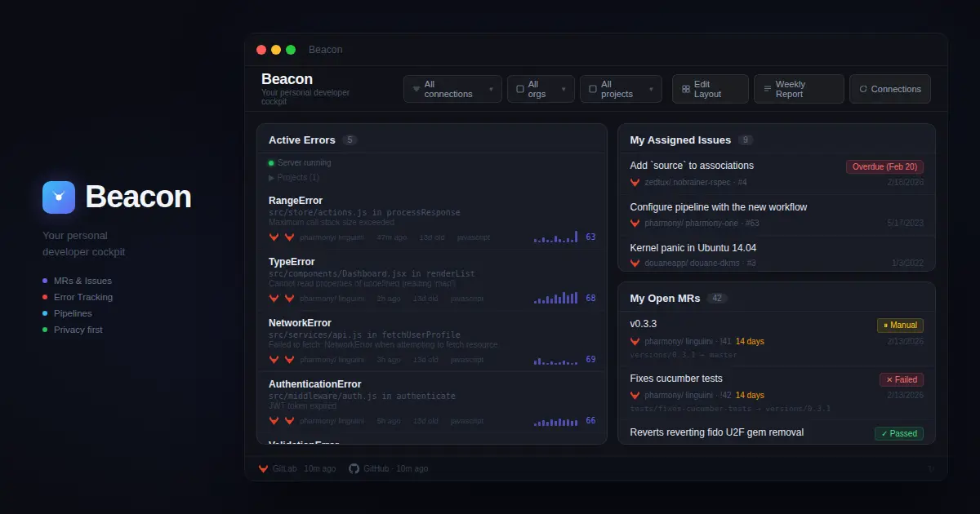Screen dimensions: 980x514
Task: Click the RangeError event count 63
Action: point(590,237)
